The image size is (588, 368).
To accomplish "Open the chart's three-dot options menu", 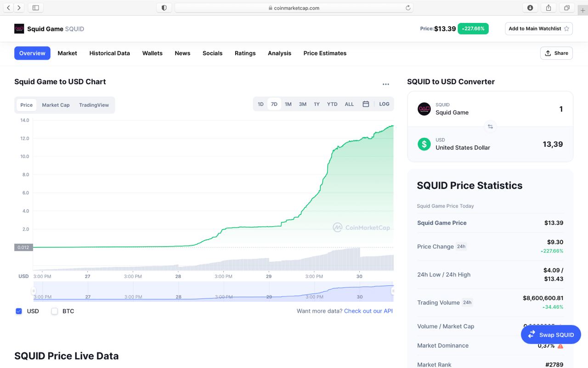I will (x=386, y=84).
